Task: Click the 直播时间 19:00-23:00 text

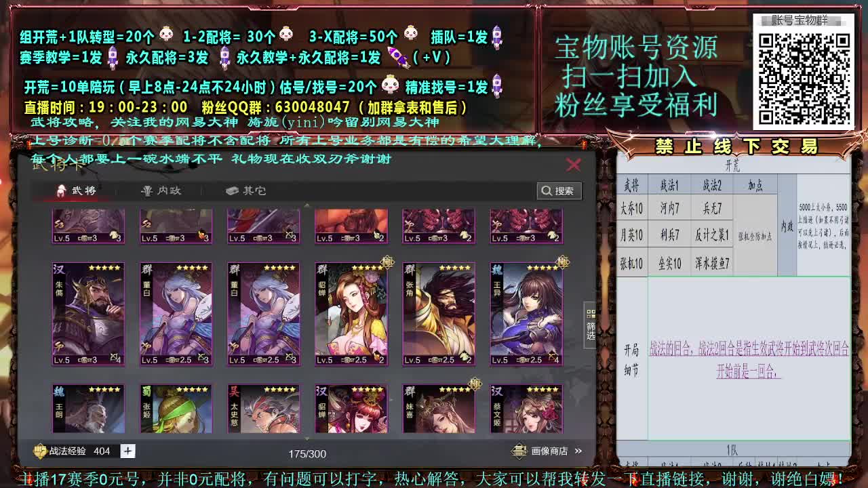Action: [x=106, y=107]
